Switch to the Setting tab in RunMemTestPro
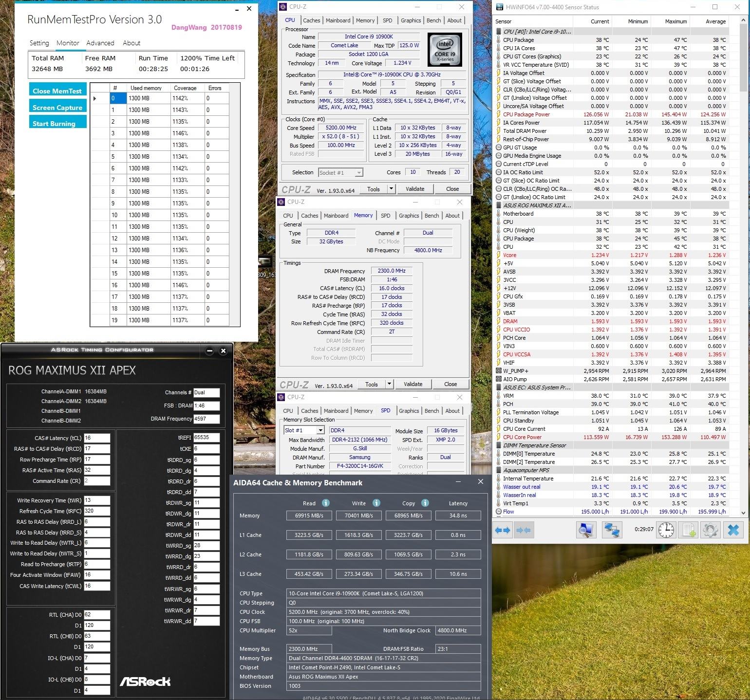The width and height of the screenshot is (750, 700). [x=39, y=43]
